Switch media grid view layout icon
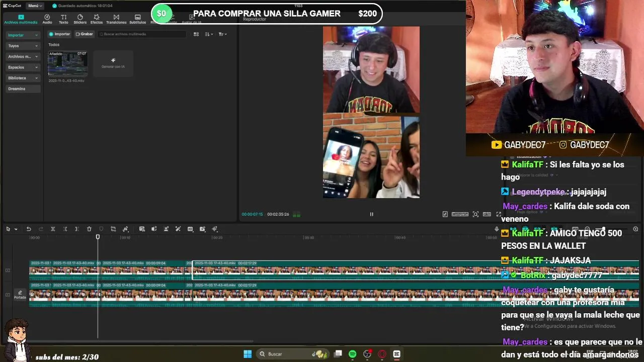Viewport: 644px width, 362px height. (x=196, y=34)
